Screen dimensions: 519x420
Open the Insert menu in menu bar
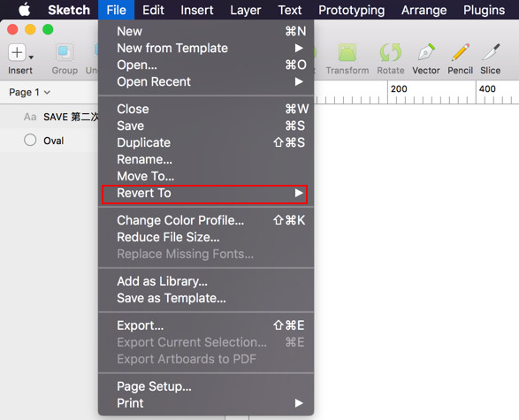(197, 10)
